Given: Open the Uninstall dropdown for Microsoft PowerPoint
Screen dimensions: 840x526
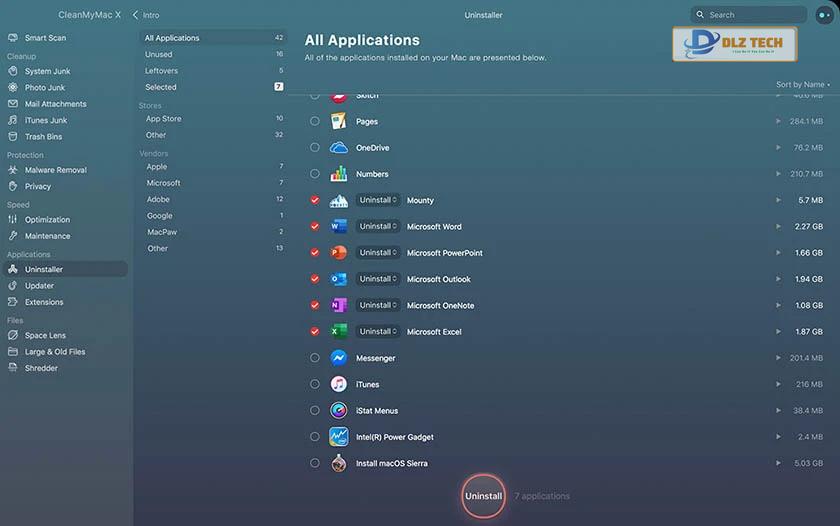Looking at the screenshot, I should pos(378,252).
